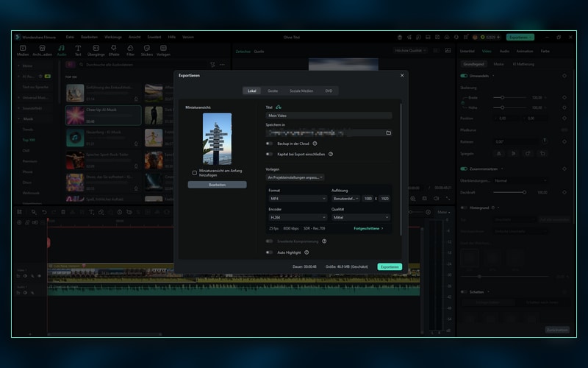
Task: Open the Filter panel icon
Action: [130, 48]
